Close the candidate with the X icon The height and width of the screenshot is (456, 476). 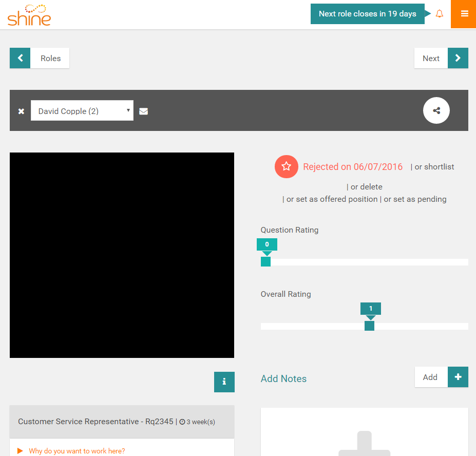pyautogui.click(x=21, y=111)
